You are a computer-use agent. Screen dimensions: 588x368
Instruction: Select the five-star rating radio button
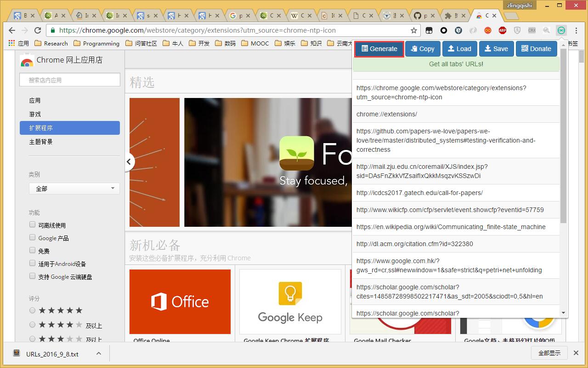(32, 310)
